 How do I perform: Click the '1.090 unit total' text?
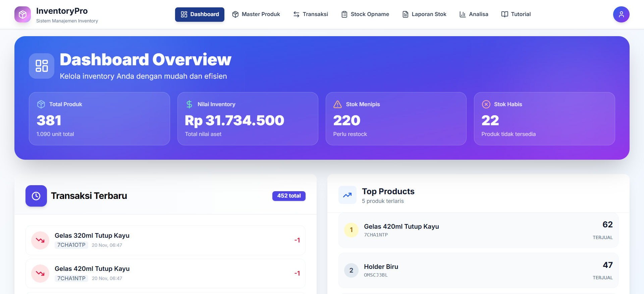(55, 134)
